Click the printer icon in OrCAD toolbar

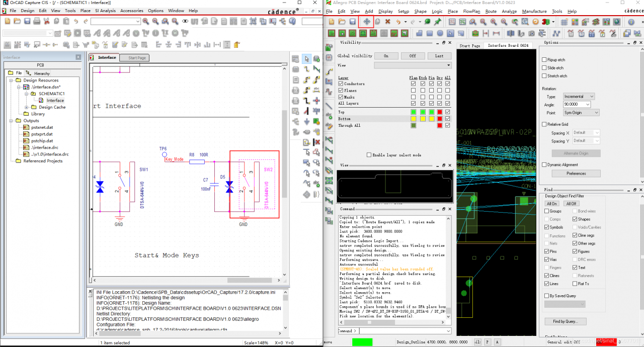pos(36,21)
